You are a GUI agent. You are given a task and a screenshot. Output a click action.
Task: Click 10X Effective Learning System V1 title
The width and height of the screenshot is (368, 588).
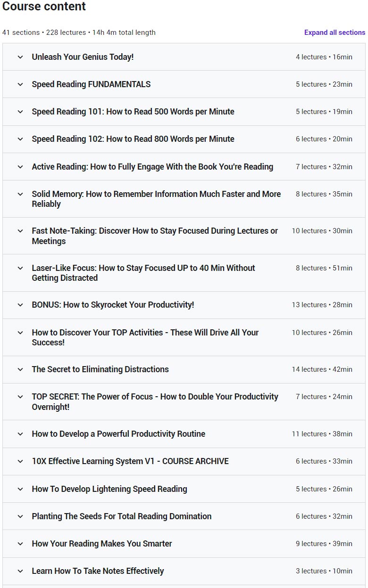point(130,461)
